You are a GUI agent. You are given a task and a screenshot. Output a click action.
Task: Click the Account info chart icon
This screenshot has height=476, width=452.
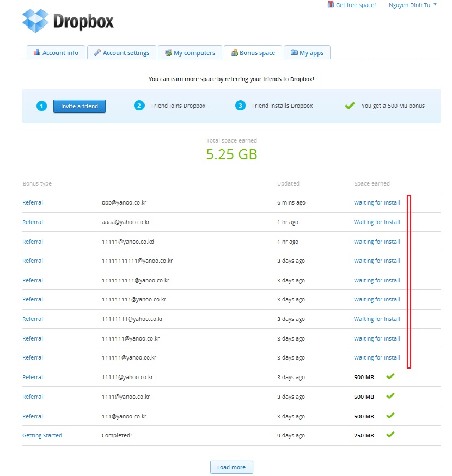coord(37,53)
